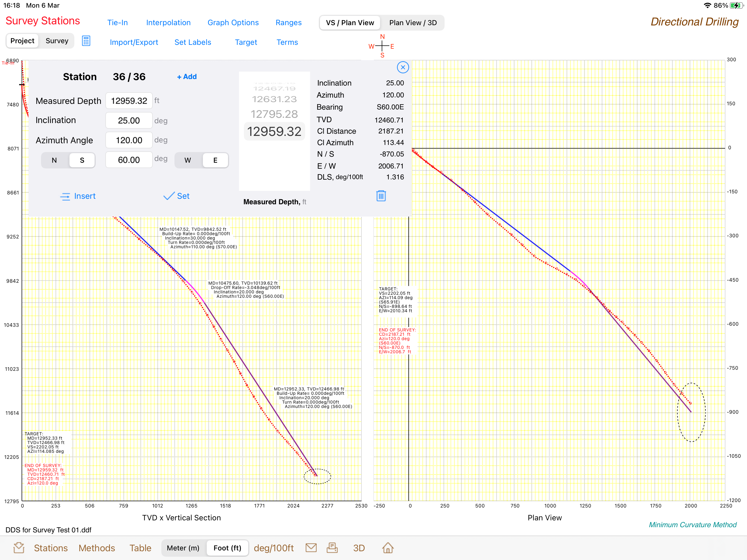
Task: Tap the mail envelope icon
Action: pos(311,547)
